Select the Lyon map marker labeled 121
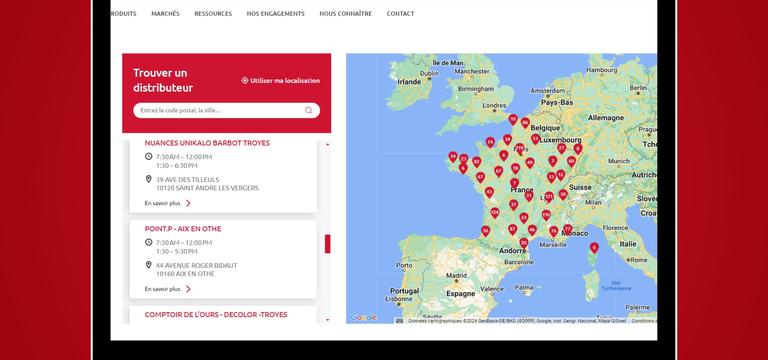The image size is (768, 360). (x=549, y=197)
